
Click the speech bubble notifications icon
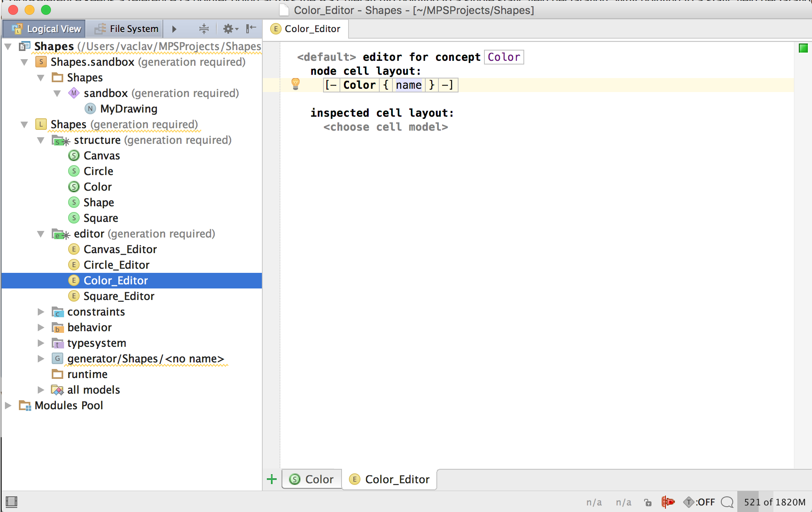tap(727, 502)
